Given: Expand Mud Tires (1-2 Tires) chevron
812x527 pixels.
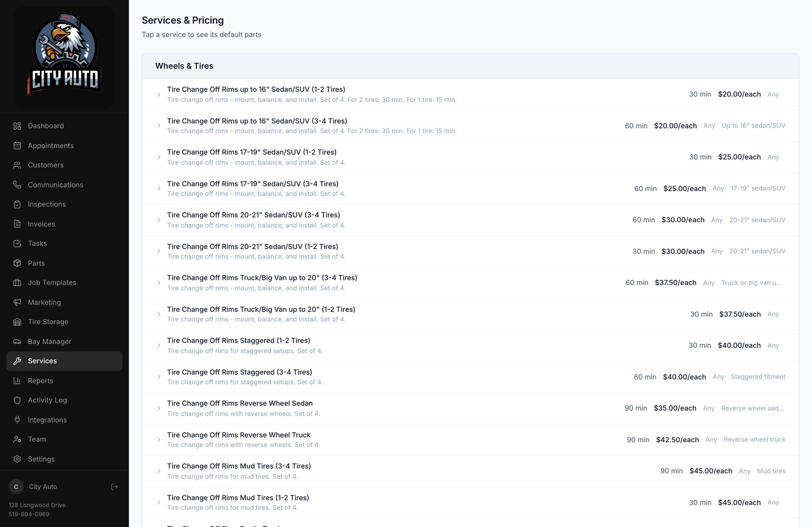Looking at the screenshot, I should 159,502.
